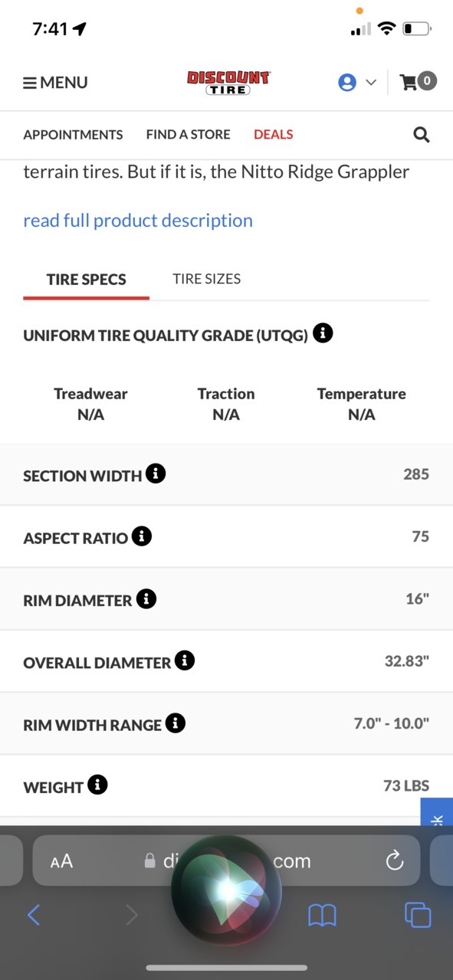Click info icon beside Rim Diameter
This screenshot has width=453, height=980.
pos(146,598)
